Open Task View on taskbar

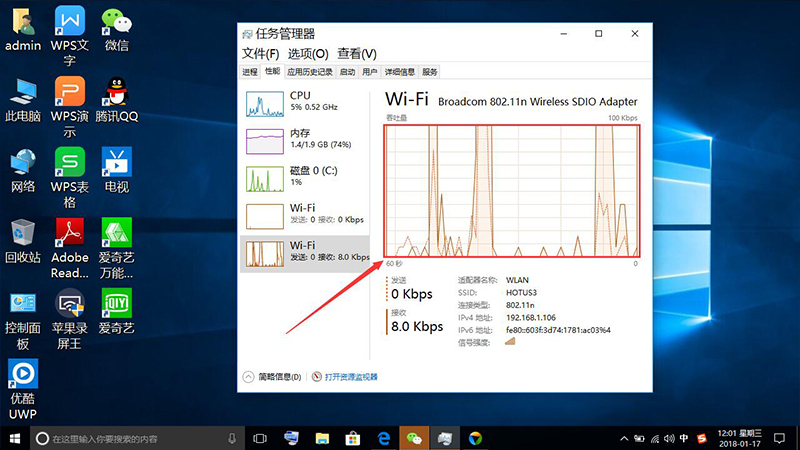260,438
